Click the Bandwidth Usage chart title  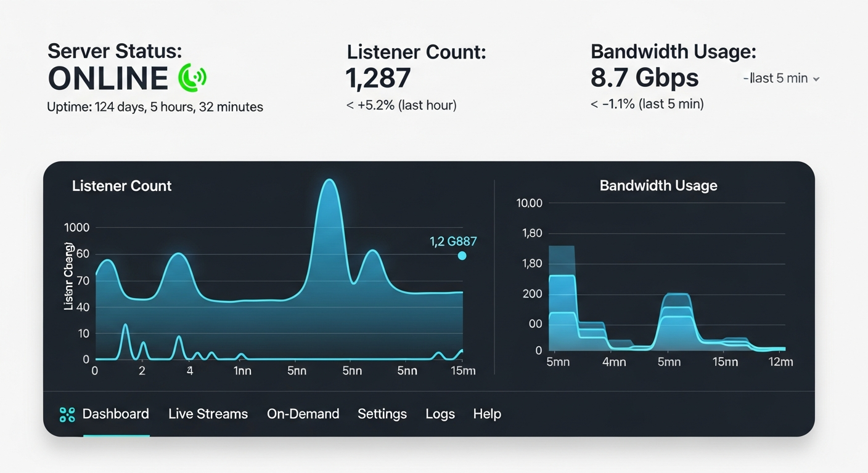[658, 185]
